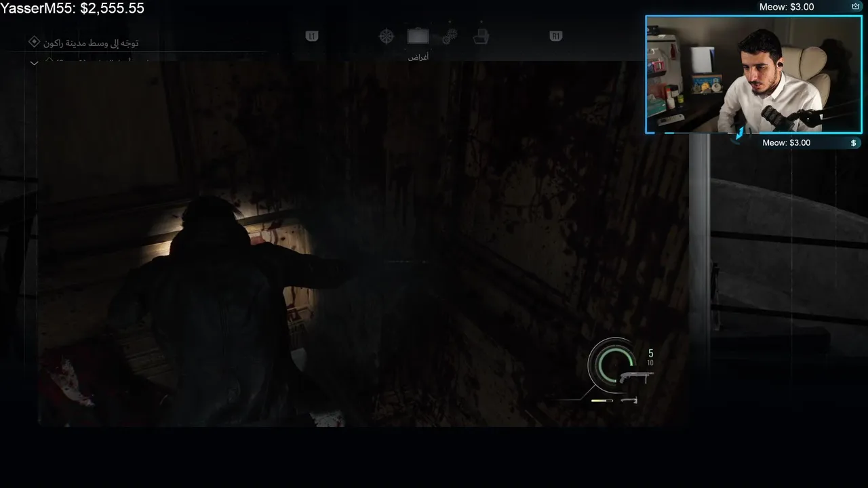
Task: Select the briefcase items tab
Action: tap(418, 36)
